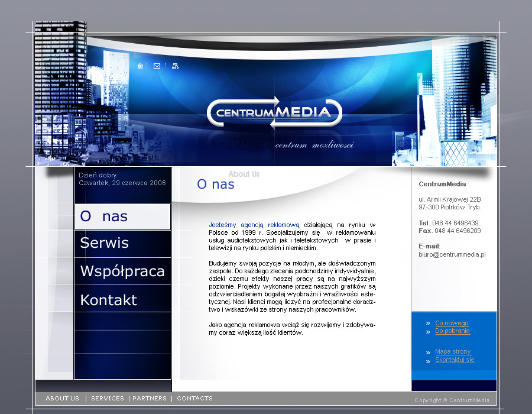Open the Mapa strony link
The width and height of the screenshot is (532, 414).
[x=453, y=351]
